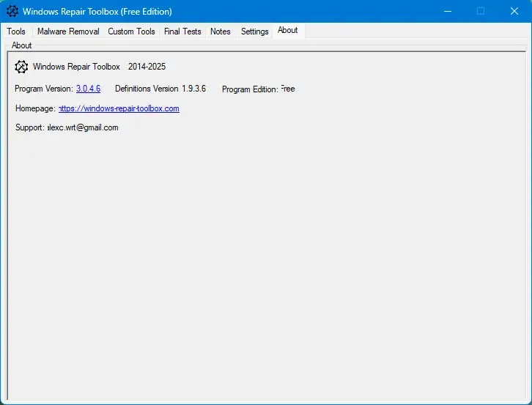Open the Custom Tools tab
532x405 pixels.
pyautogui.click(x=131, y=31)
